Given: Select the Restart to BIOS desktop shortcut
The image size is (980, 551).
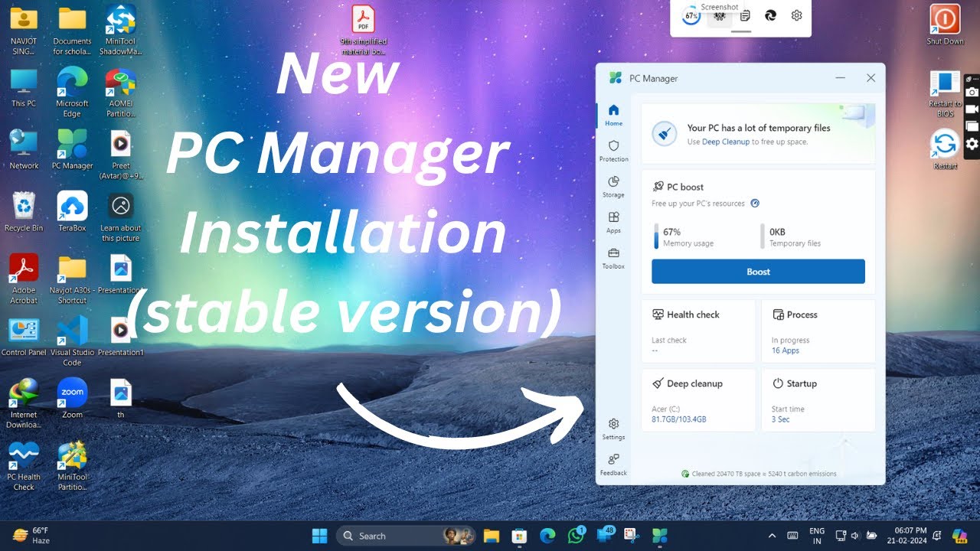Looking at the screenshot, I should tap(945, 93).
